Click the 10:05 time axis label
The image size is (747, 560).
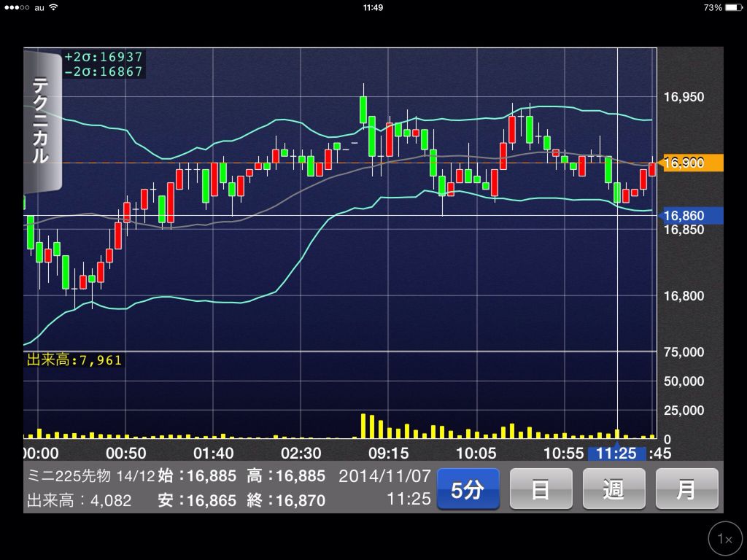476,453
